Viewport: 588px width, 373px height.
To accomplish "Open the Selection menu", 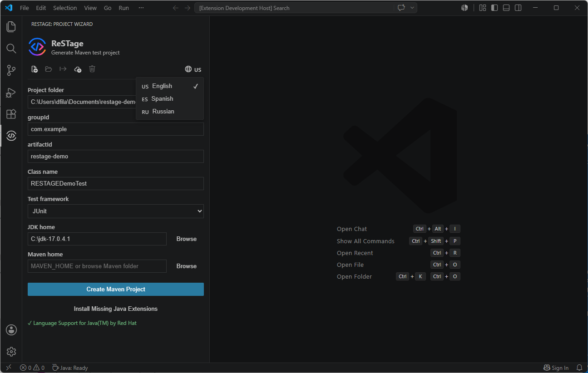I will [65, 8].
